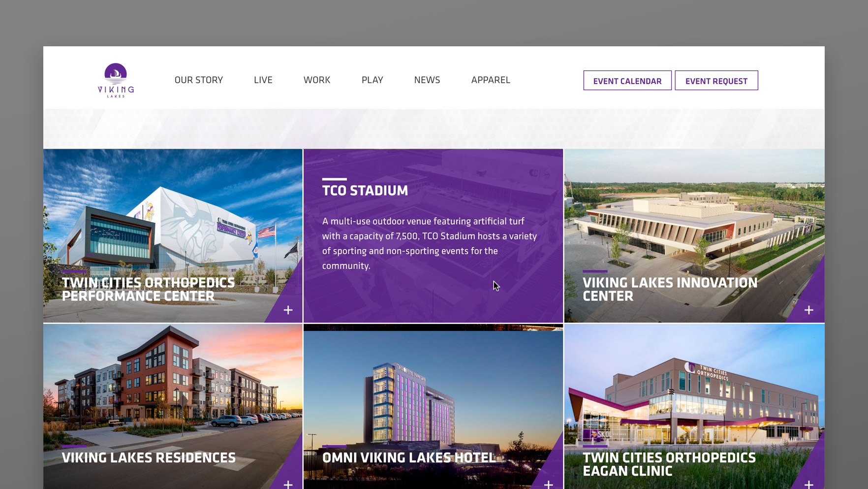Open Twin Cities Orthopedics Eagan Clinic title

click(x=669, y=464)
